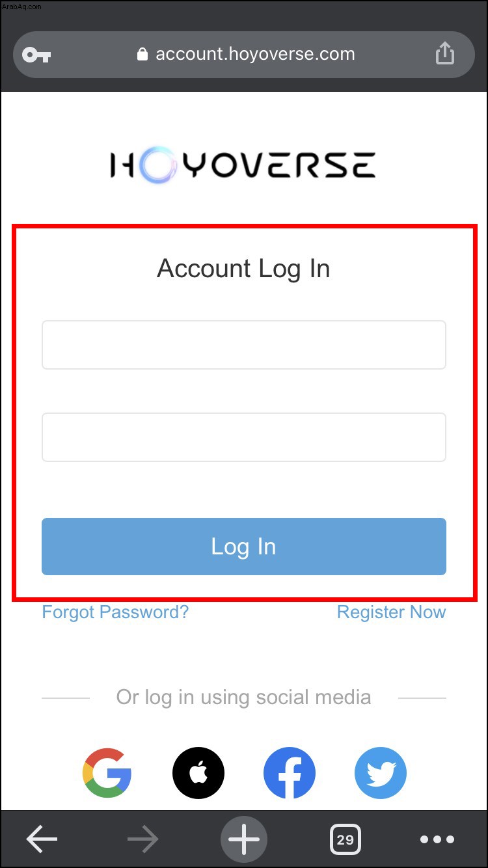
Task: Click the blue Log In button
Action: click(x=244, y=547)
